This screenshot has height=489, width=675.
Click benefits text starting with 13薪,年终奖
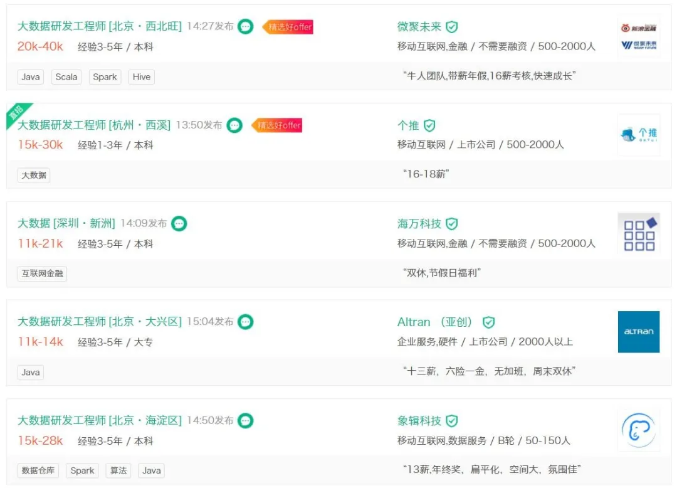[492, 470]
